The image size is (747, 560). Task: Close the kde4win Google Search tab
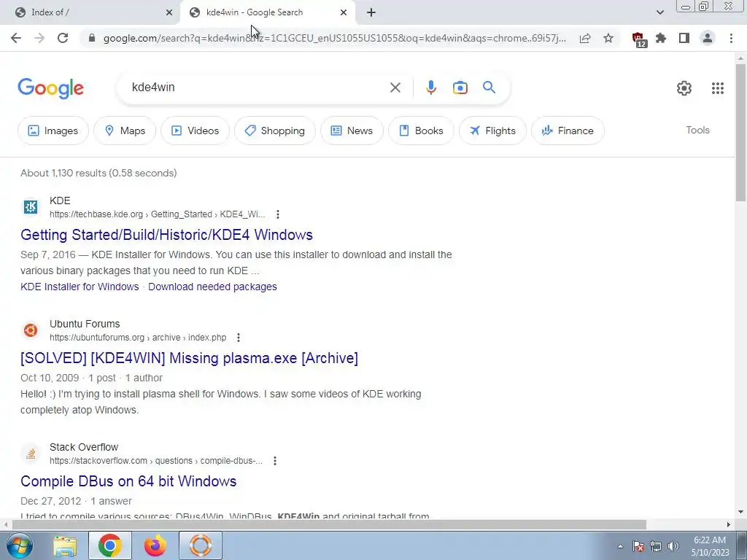point(344,12)
